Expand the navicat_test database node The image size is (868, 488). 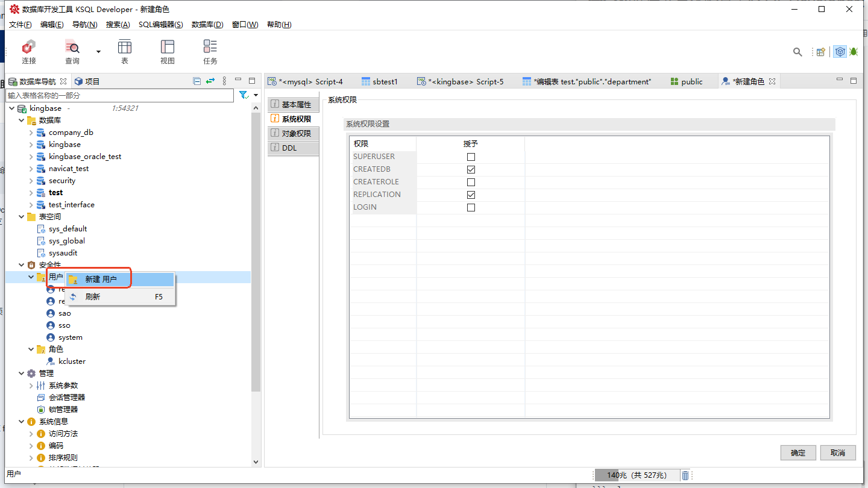coord(31,169)
